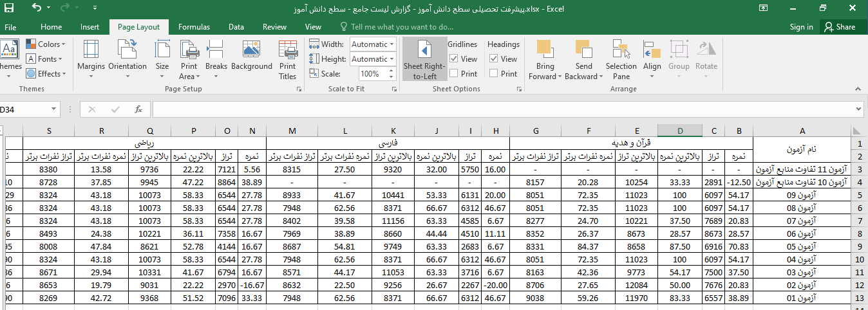Click cell with value 12084

(x=636, y=285)
